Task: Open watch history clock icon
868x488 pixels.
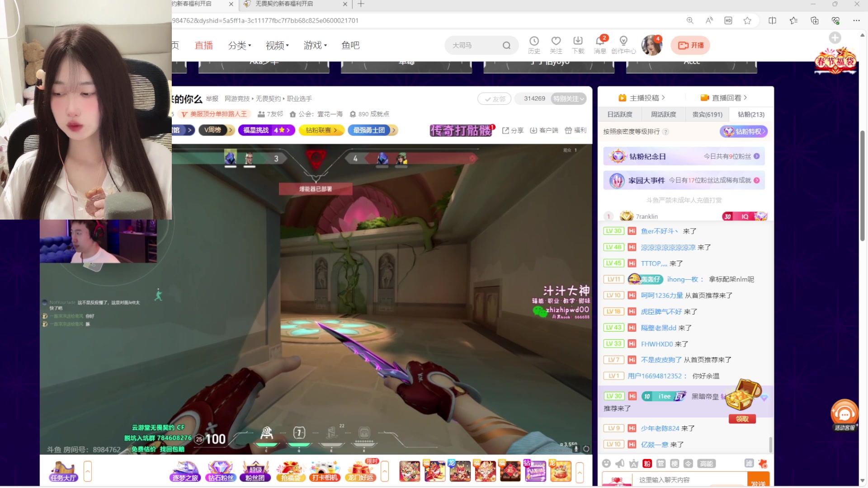Action: coord(534,41)
